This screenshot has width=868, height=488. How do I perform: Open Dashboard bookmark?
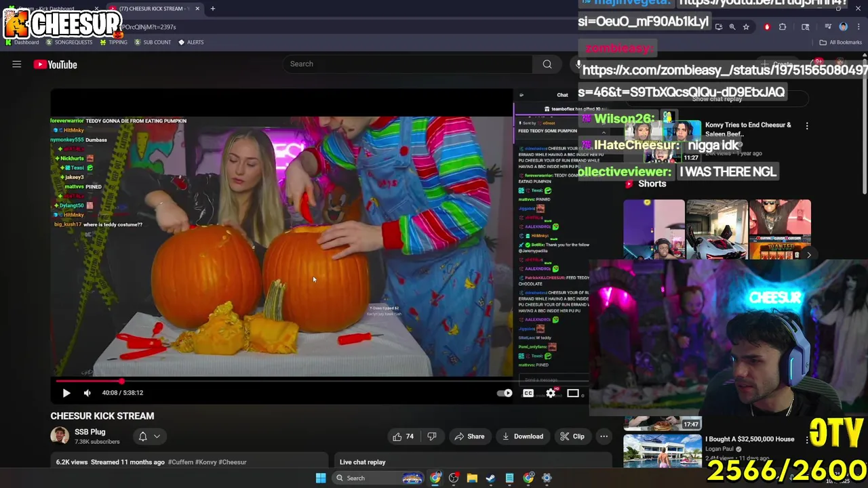[x=22, y=42]
